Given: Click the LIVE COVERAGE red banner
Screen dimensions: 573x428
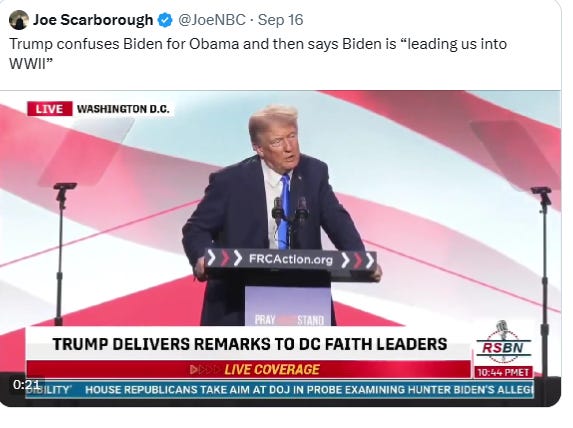Looking at the screenshot, I should (248, 369).
